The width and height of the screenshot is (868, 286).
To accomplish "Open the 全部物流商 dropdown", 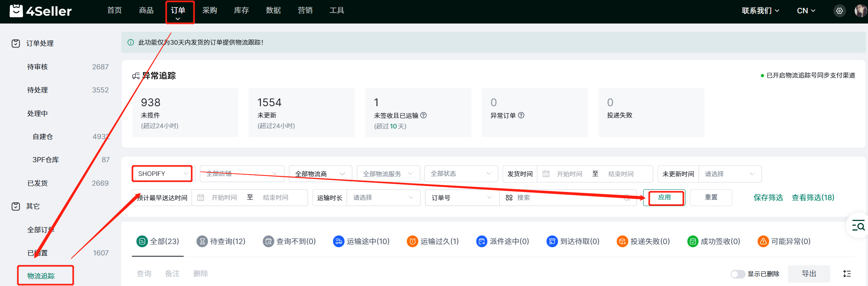I will click(x=320, y=174).
